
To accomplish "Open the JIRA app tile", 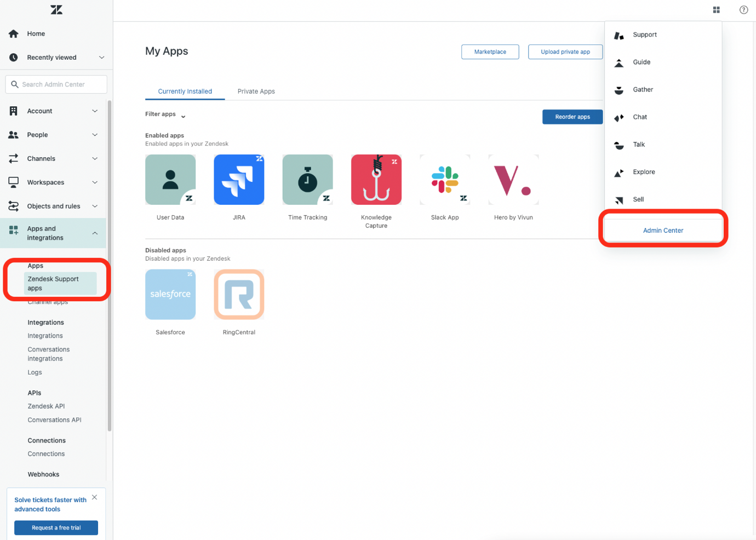I will coord(239,180).
